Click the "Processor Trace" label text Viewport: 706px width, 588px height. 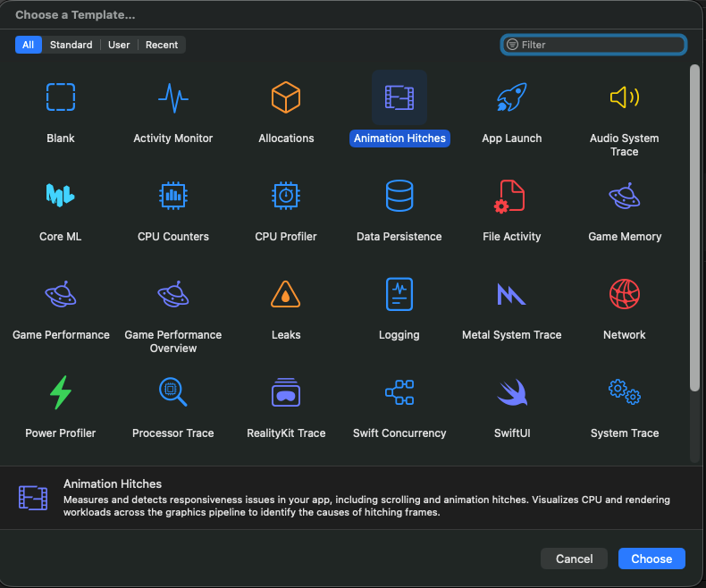click(172, 433)
